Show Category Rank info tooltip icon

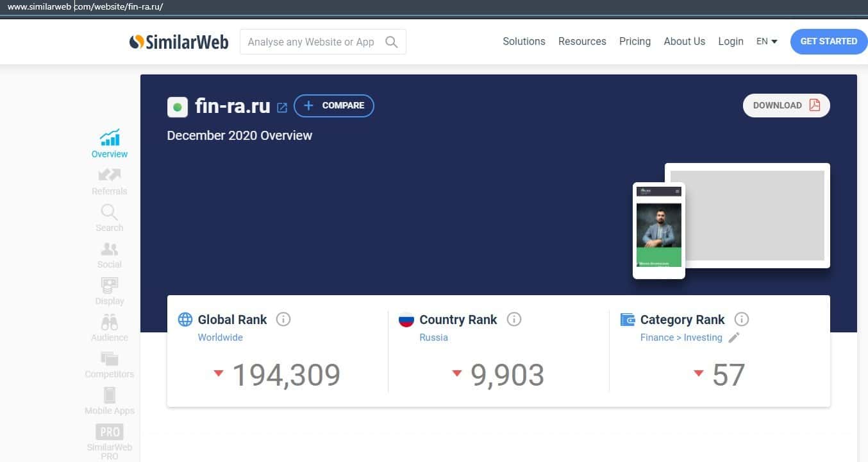click(x=742, y=319)
